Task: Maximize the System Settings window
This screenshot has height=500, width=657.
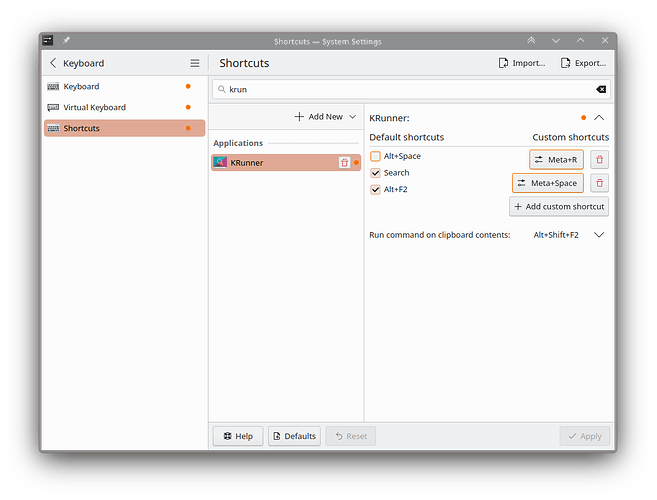Action: 580,41
